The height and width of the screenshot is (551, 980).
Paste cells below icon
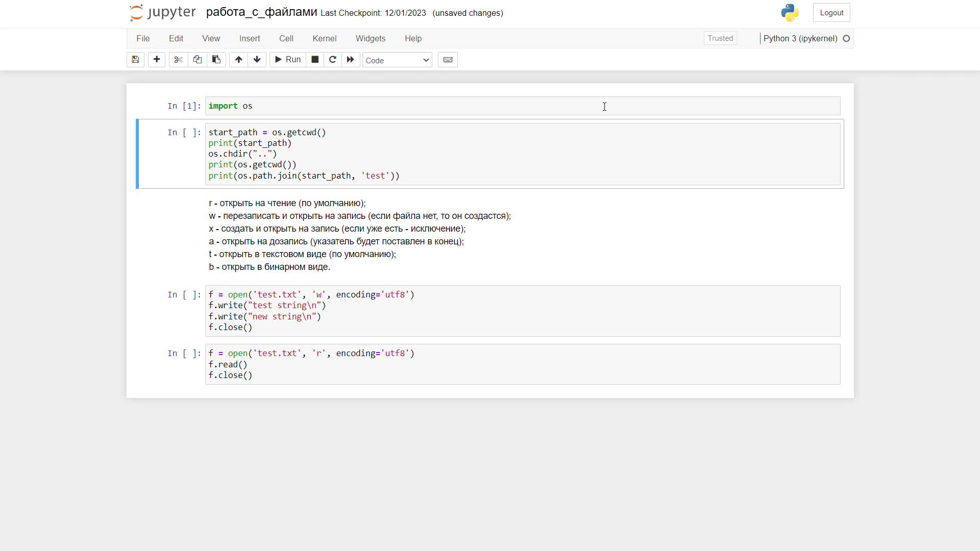pos(216,60)
